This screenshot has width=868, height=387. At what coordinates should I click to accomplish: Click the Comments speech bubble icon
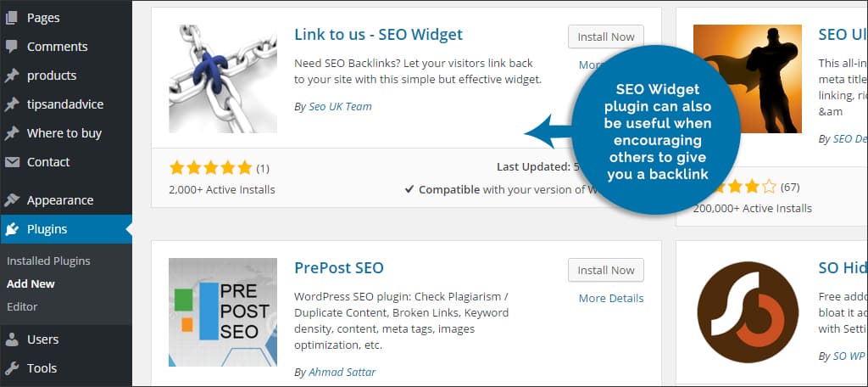(12, 47)
